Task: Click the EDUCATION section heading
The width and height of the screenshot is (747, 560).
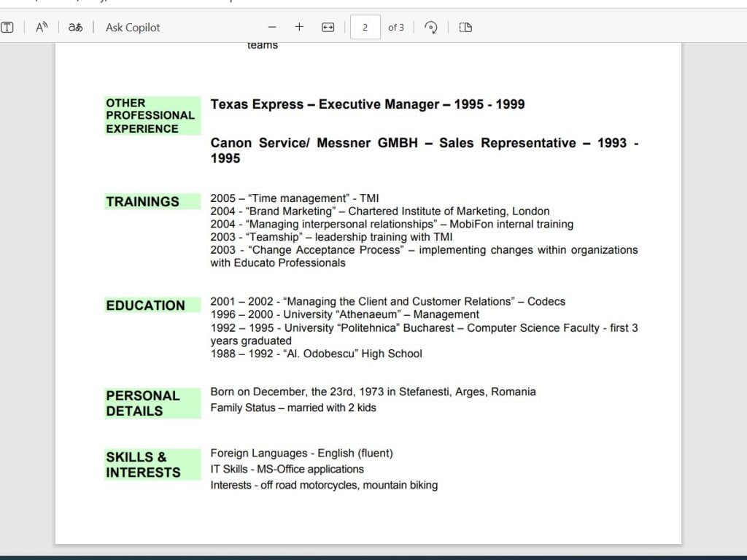Action: click(145, 306)
